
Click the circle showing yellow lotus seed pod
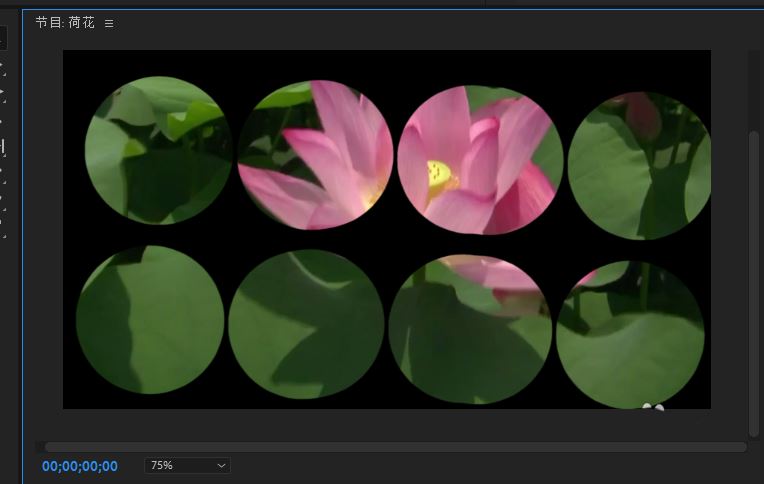click(x=480, y=160)
